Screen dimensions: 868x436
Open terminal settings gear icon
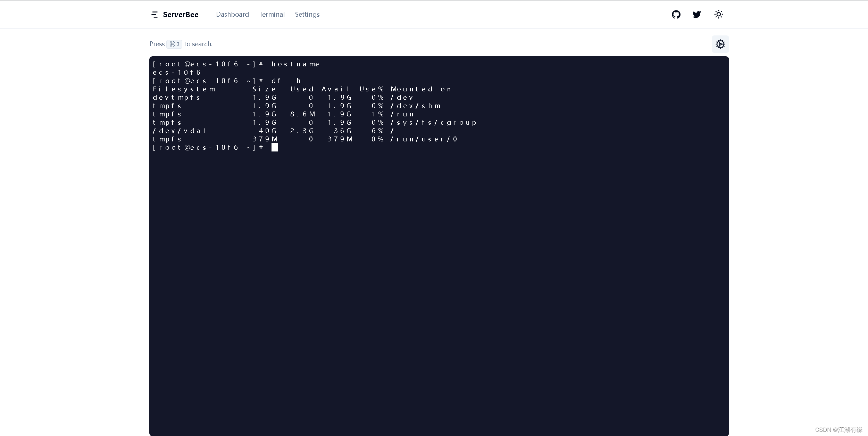click(x=720, y=44)
